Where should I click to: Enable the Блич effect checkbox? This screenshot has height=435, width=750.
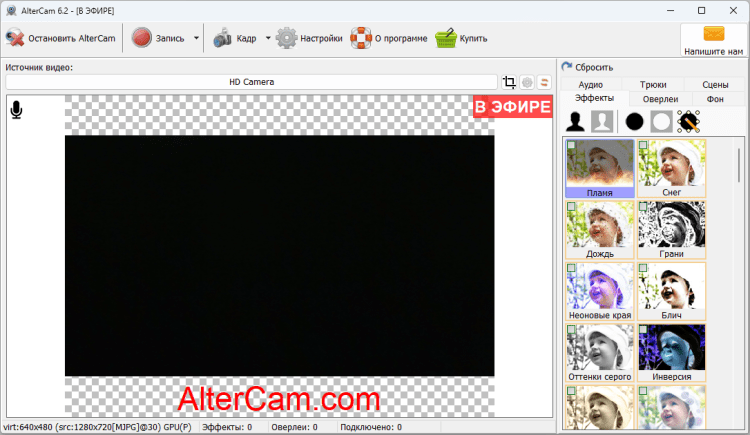pos(643,268)
